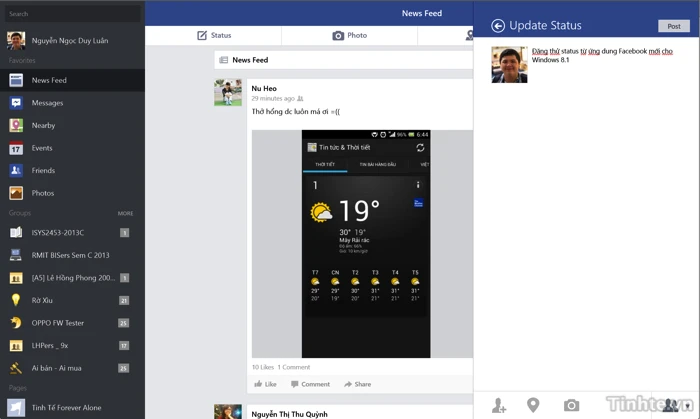
Task: Tag friends with the add-person icon
Action: pos(499,405)
